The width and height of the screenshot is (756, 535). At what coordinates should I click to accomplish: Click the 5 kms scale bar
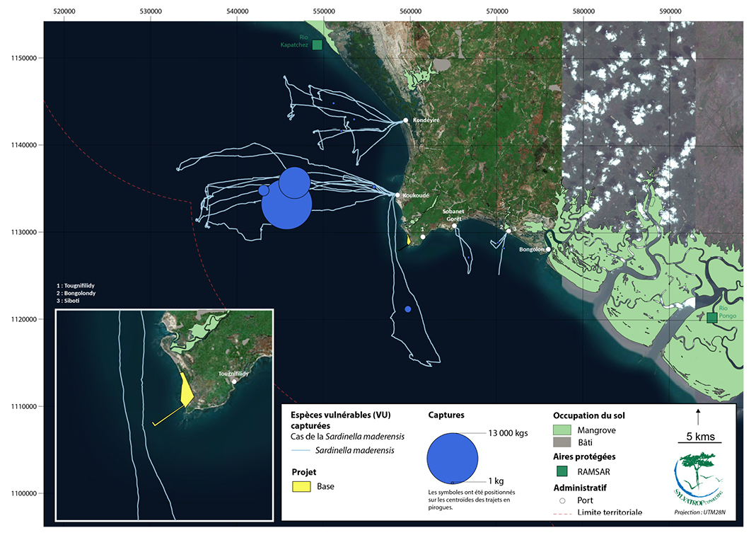pos(699,442)
